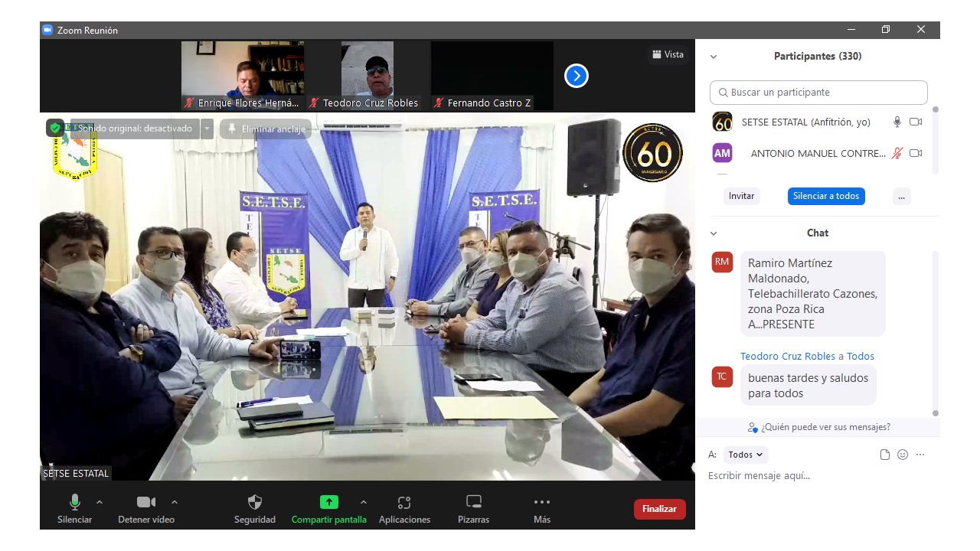Open the Todos recipient dropdown in chat
Viewport: 980px width, 551px height.
[x=746, y=455]
